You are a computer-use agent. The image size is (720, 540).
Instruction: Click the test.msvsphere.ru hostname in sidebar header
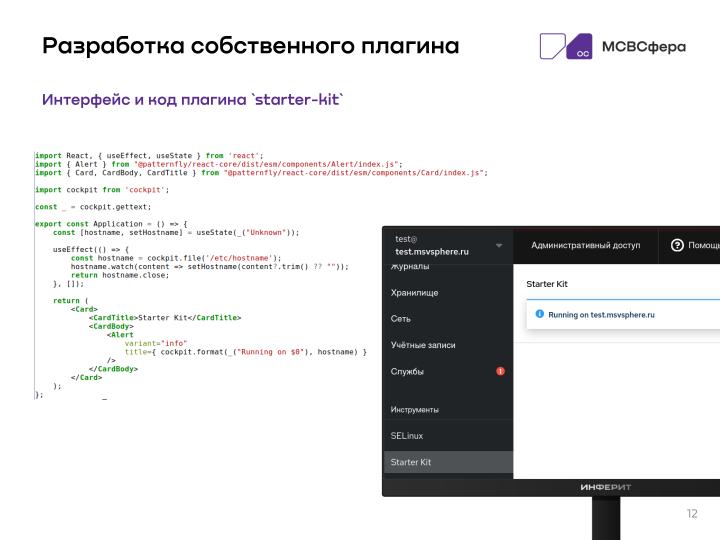[432, 252]
